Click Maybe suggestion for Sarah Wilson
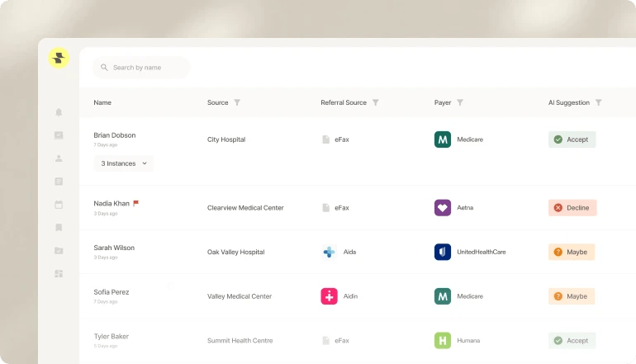Image resolution: width=636 pixels, height=364 pixels. [572, 252]
